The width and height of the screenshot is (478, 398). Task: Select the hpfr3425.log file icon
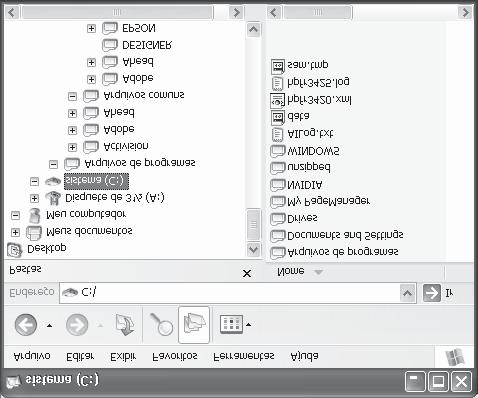coord(277,83)
